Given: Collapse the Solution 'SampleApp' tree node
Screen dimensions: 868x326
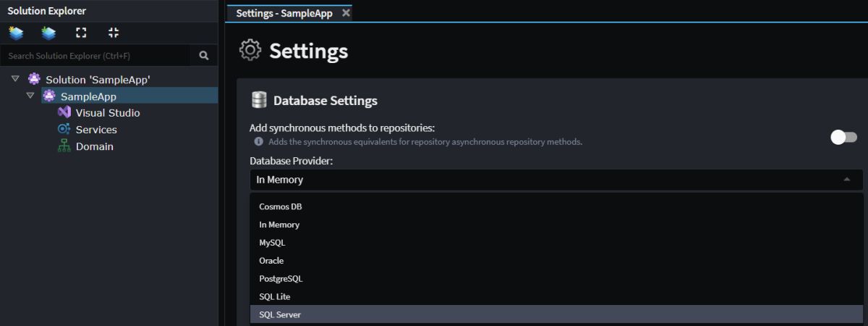Looking at the screenshot, I should (x=15, y=79).
